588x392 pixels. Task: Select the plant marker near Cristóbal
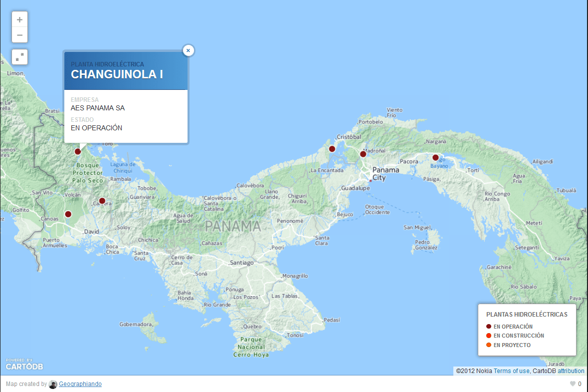click(332, 149)
